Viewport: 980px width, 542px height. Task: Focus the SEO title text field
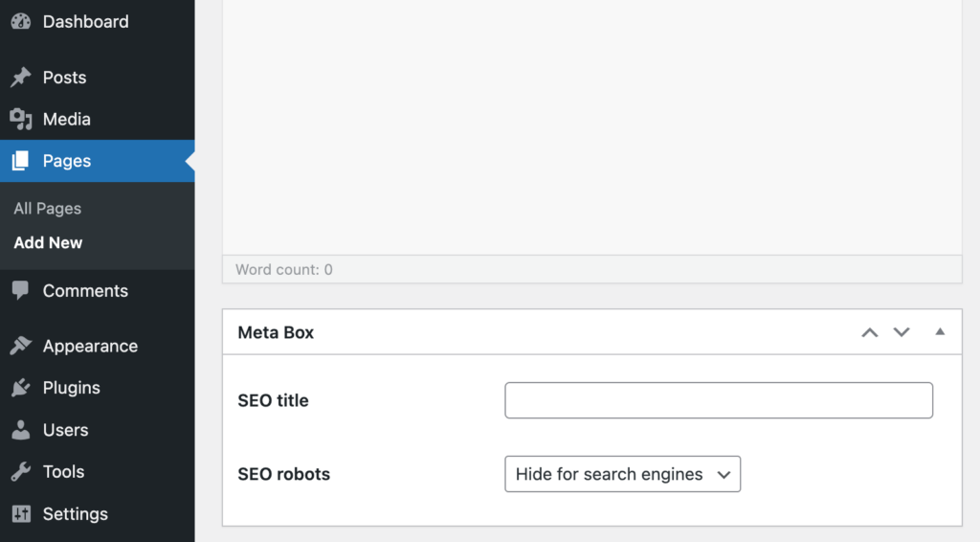pos(718,400)
